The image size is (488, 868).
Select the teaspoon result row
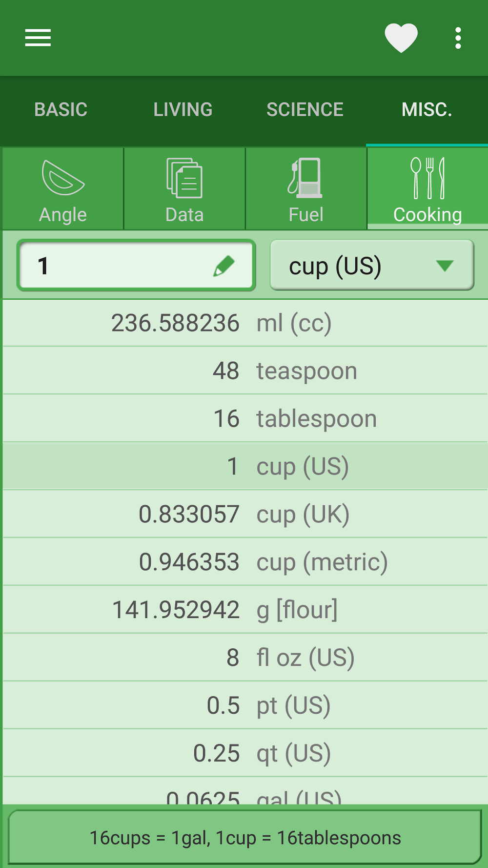245,371
